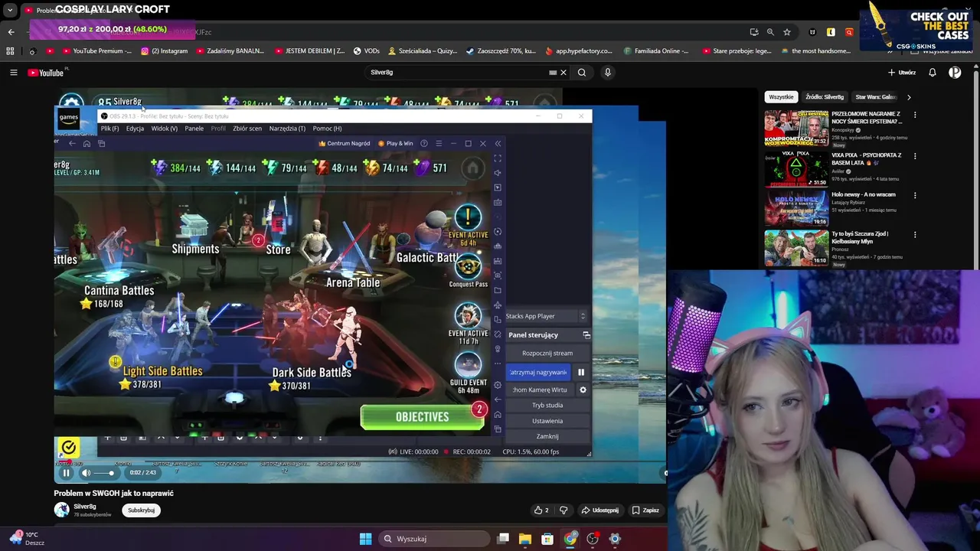This screenshot has width=980, height=551.
Task: Open options for VIXA PIXA video
Action: click(x=915, y=156)
